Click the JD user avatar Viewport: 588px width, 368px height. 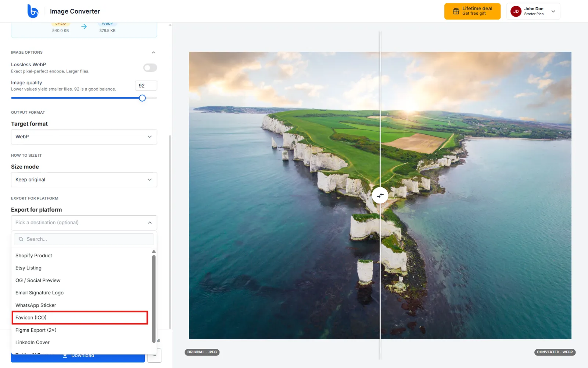tap(516, 11)
